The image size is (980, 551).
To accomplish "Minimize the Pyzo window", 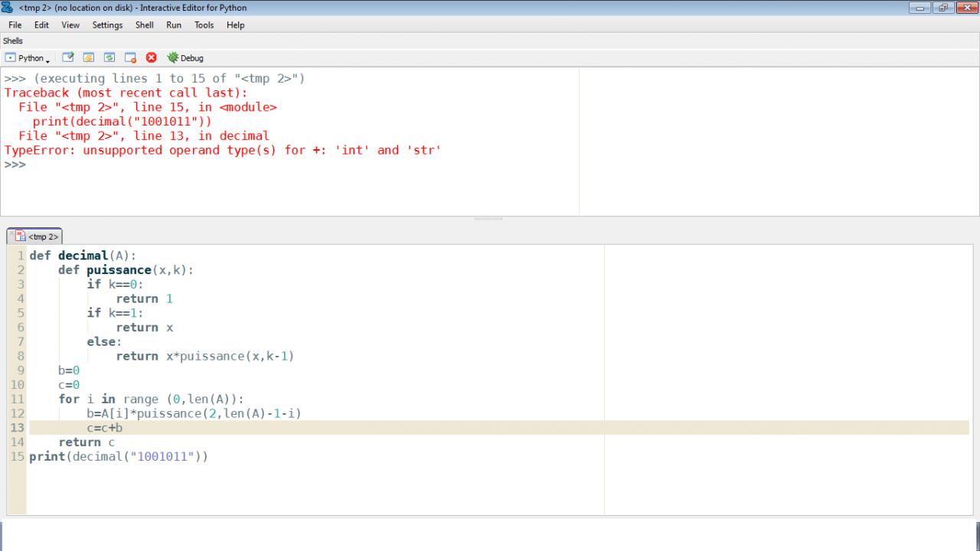I will (918, 8).
